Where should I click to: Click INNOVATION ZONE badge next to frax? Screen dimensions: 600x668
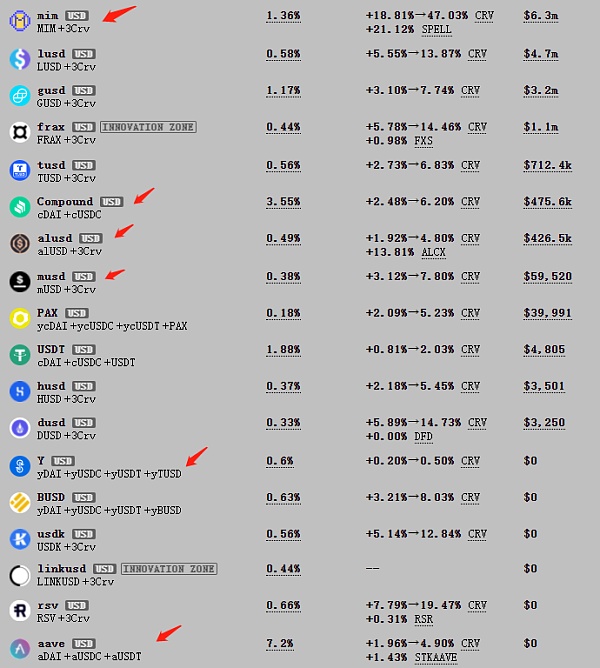(x=148, y=127)
